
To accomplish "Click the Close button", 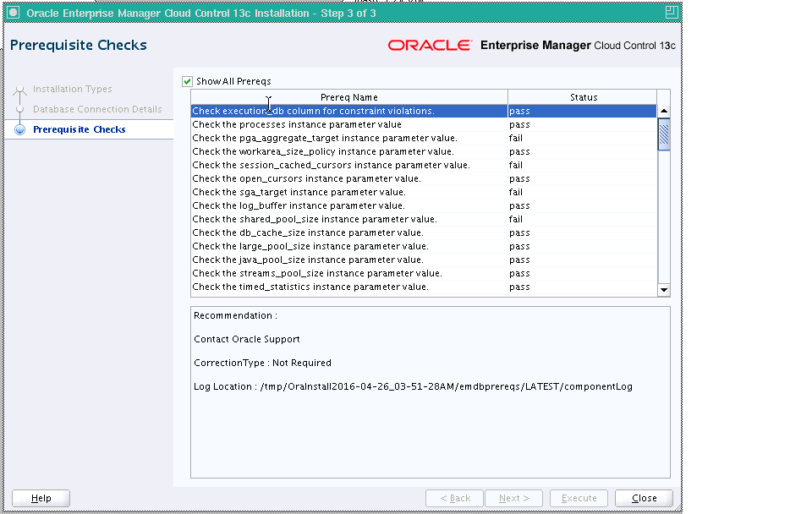I will [645, 498].
